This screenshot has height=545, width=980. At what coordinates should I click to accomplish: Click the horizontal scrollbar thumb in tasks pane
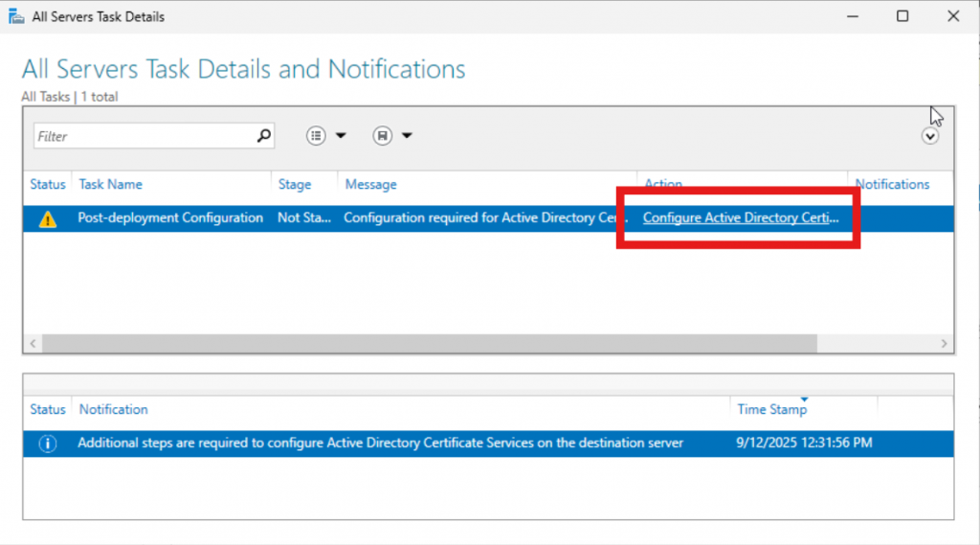point(429,343)
